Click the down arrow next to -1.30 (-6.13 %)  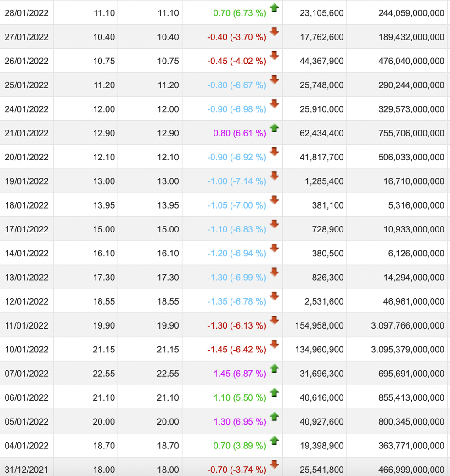274,320
